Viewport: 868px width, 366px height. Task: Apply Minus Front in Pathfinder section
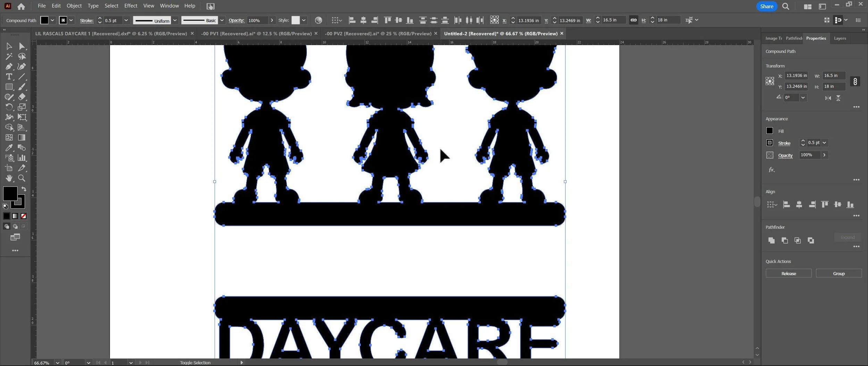click(784, 240)
